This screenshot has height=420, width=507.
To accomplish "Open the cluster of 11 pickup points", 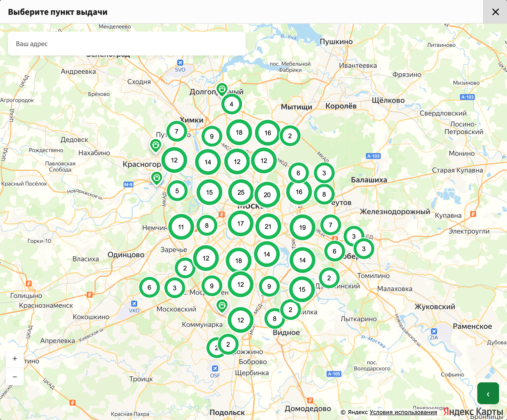I will pos(181,227).
